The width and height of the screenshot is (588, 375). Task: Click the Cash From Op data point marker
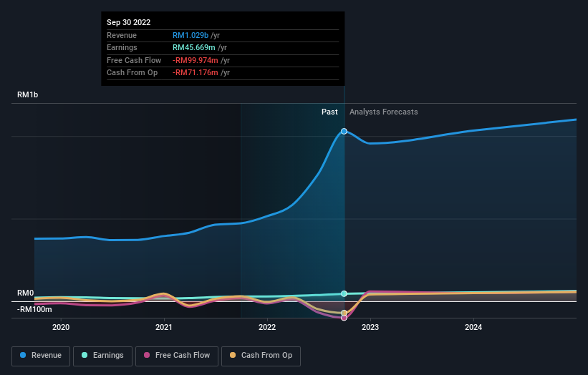(344, 313)
